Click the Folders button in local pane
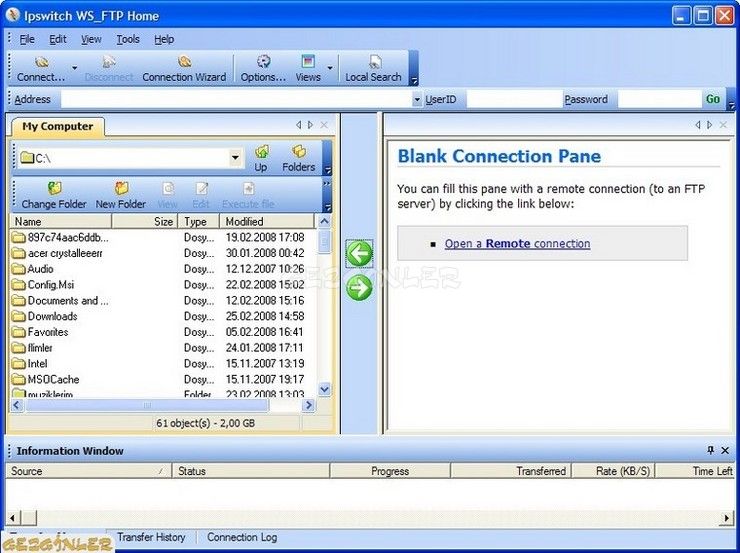 click(298, 159)
